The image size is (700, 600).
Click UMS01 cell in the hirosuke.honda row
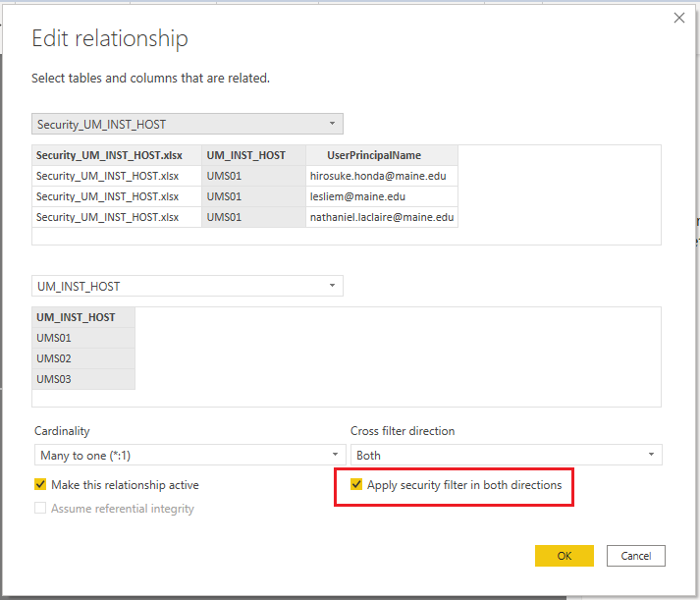pyautogui.click(x=253, y=176)
